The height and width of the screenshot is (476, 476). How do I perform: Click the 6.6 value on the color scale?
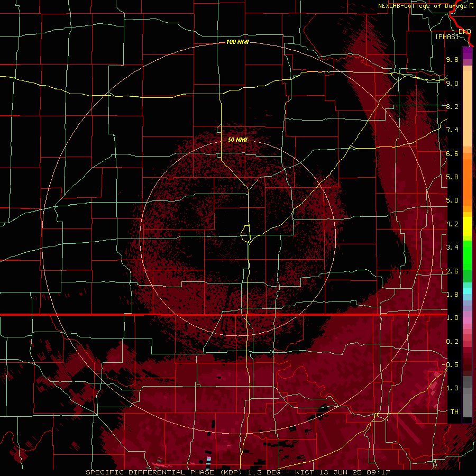pos(452,153)
